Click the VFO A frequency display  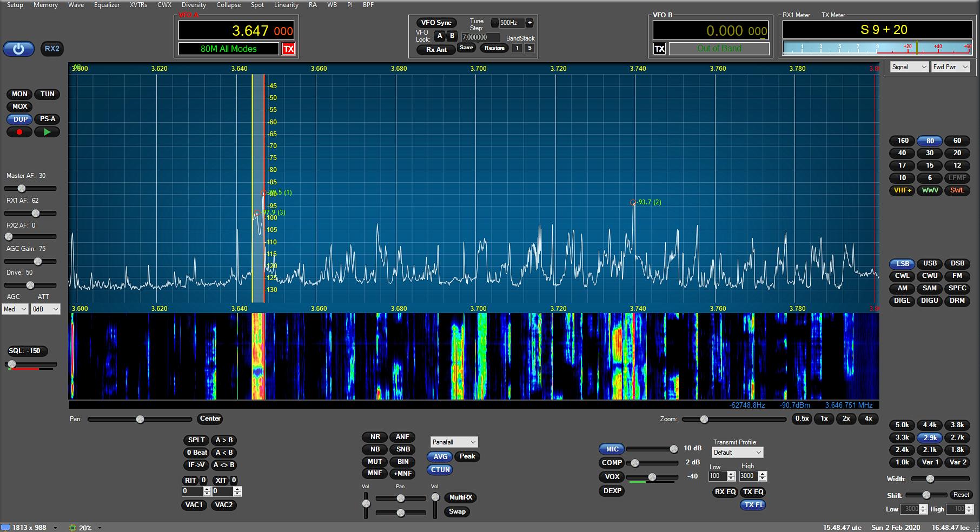pos(236,31)
